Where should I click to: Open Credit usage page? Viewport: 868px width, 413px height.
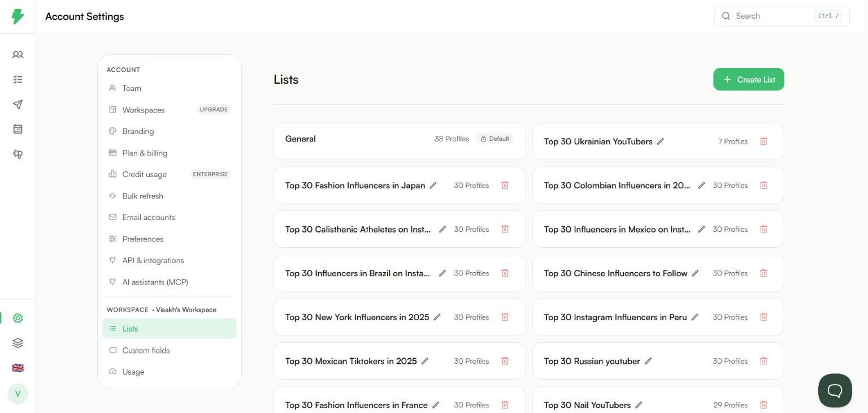coord(170,174)
